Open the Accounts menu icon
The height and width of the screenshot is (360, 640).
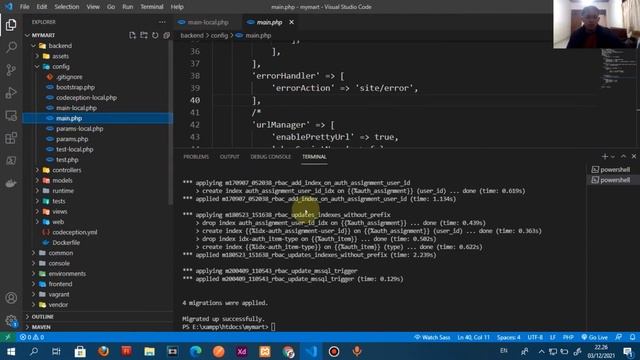tap(11, 298)
